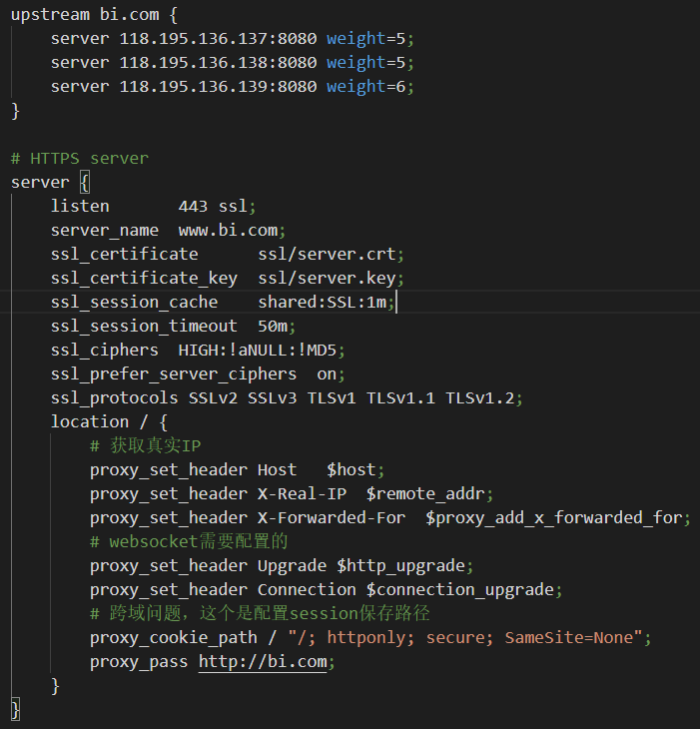Image resolution: width=700 pixels, height=729 pixels.
Task: Click the ssl/server.crt path
Action: [327, 255]
